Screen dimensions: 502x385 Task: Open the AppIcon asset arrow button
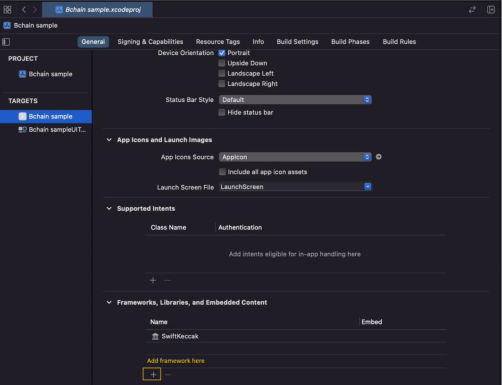click(379, 157)
